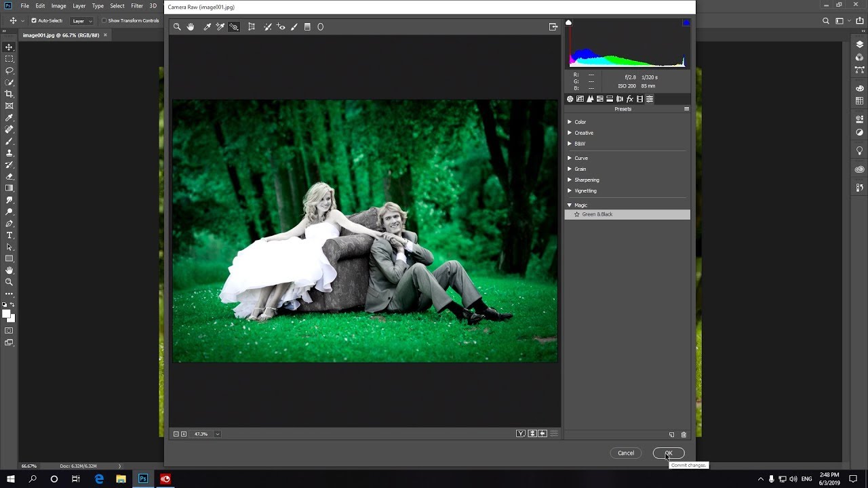Viewport: 868px width, 488px height.
Task: Swap Before/After settings icon
Action: pyautogui.click(x=532, y=434)
